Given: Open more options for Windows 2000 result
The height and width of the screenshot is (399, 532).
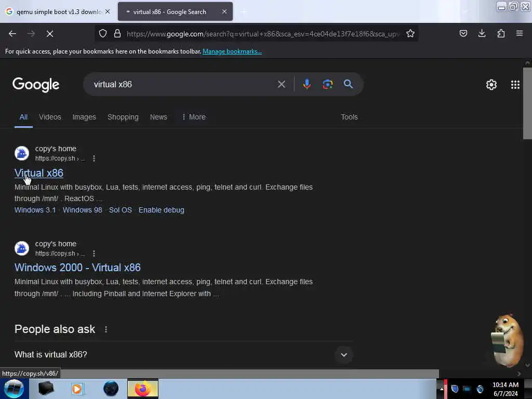Looking at the screenshot, I should click(94, 254).
